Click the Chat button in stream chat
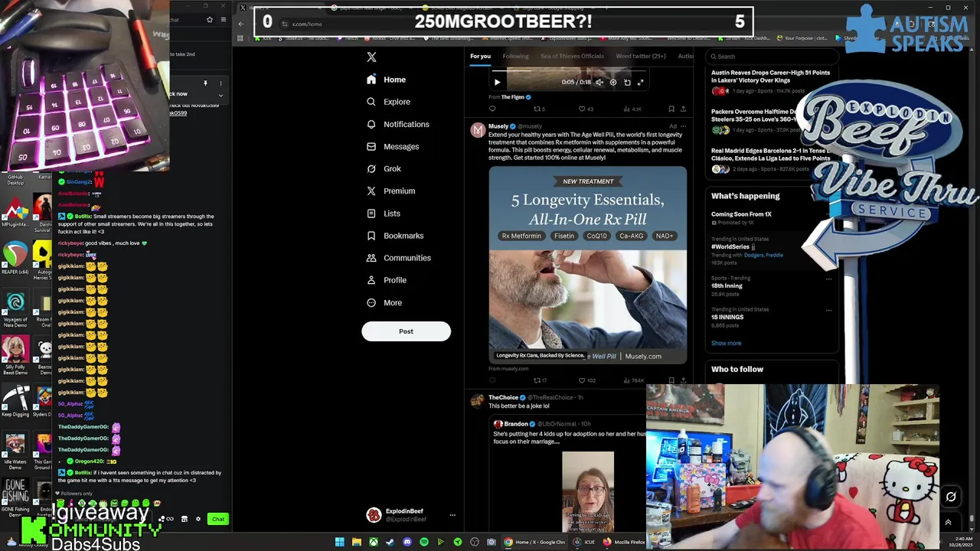The height and width of the screenshot is (551, 980). point(218,520)
